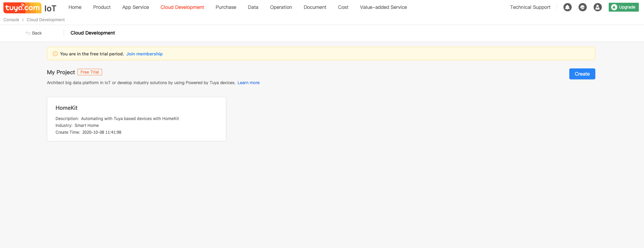The image size is (644, 248).
Task: Click the Create Time 2020-10-08 text
Action: coord(88,132)
